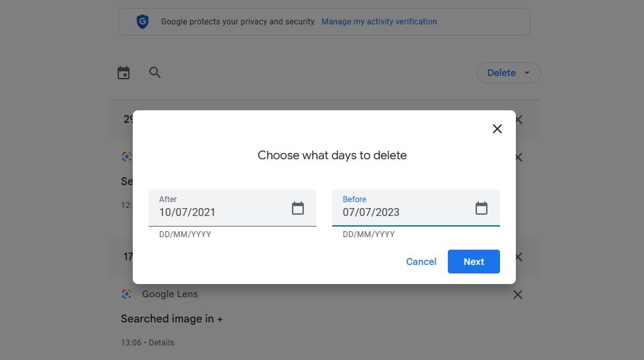Click the Google shield privacy icon

coord(142,22)
